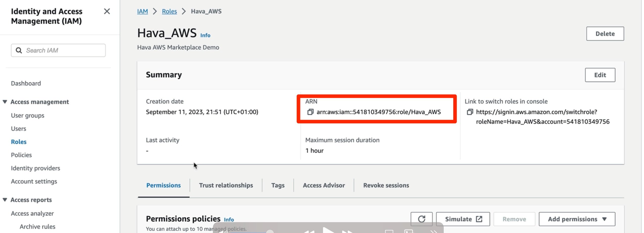Navigate to Roles via the breadcrumb link
Screen dimensions: 644x233
(169, 11)
